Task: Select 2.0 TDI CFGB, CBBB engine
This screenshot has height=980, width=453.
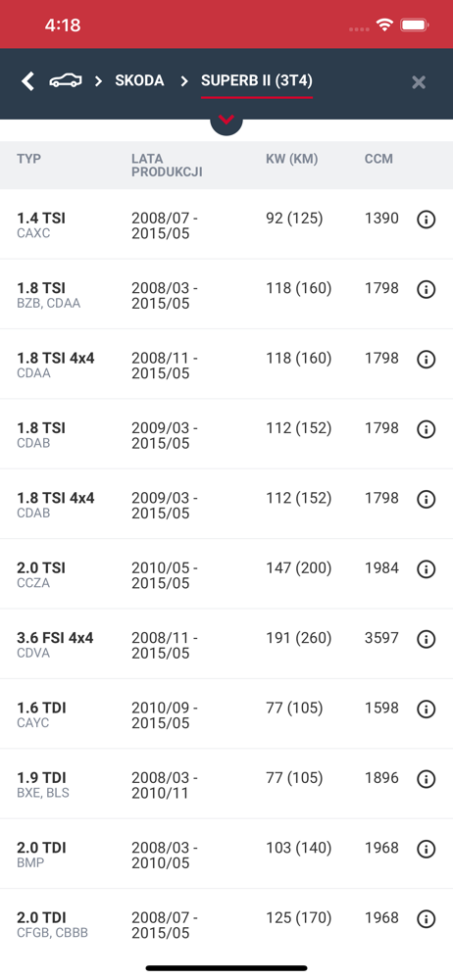Action: pyautogui.click(x=226, y=924)
